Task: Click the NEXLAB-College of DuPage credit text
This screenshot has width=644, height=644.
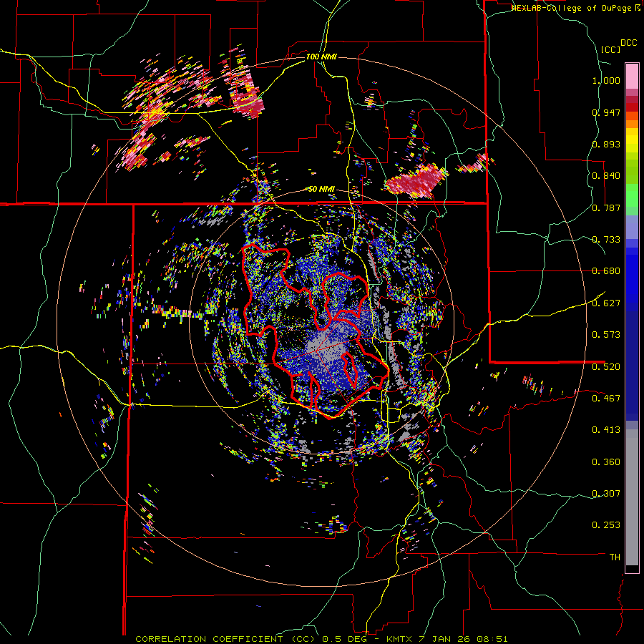Action: point(572,8)
